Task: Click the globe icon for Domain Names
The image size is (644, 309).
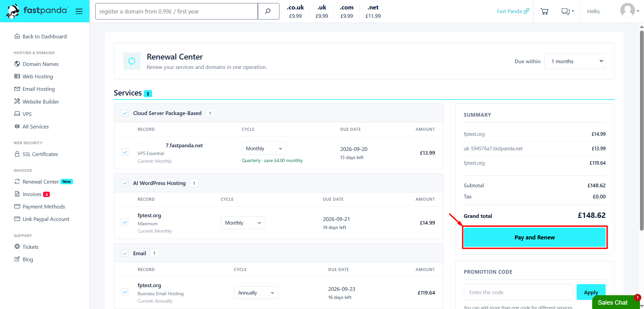Action: pyautogui.click(x=17, y=64)
